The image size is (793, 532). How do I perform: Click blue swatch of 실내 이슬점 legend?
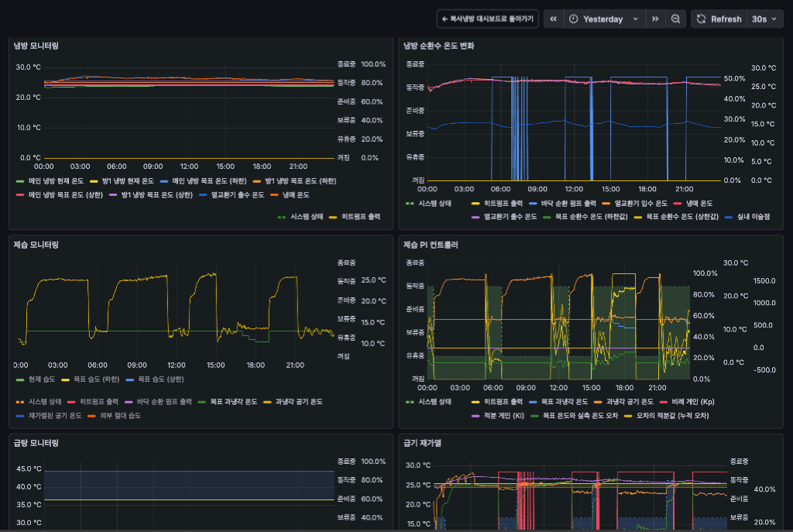pyautogui.click(x=727, y=217)
